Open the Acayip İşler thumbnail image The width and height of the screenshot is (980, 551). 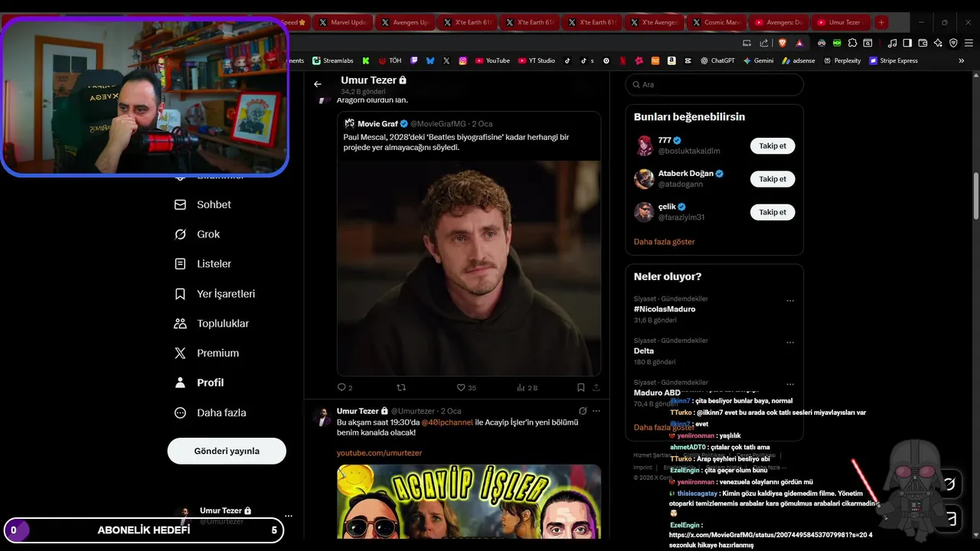point(469,501)
